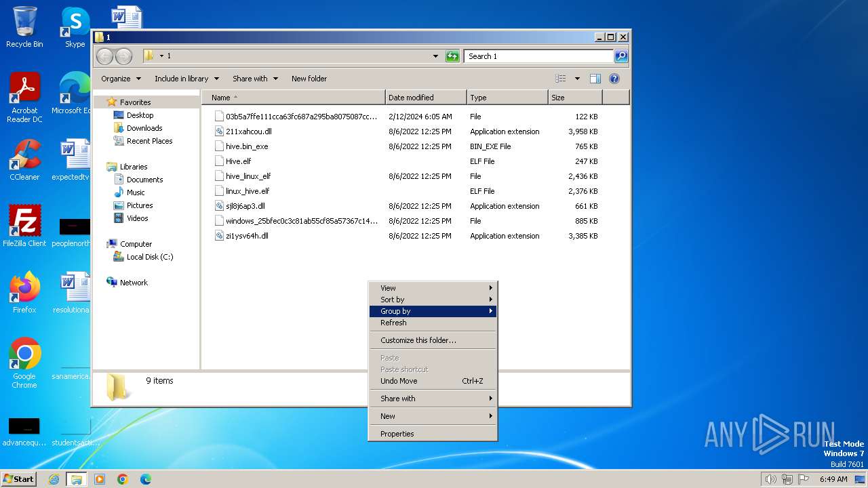Open Explorer help question mark icon
Screen dimensions: 868x488
(x=614, y=79)
